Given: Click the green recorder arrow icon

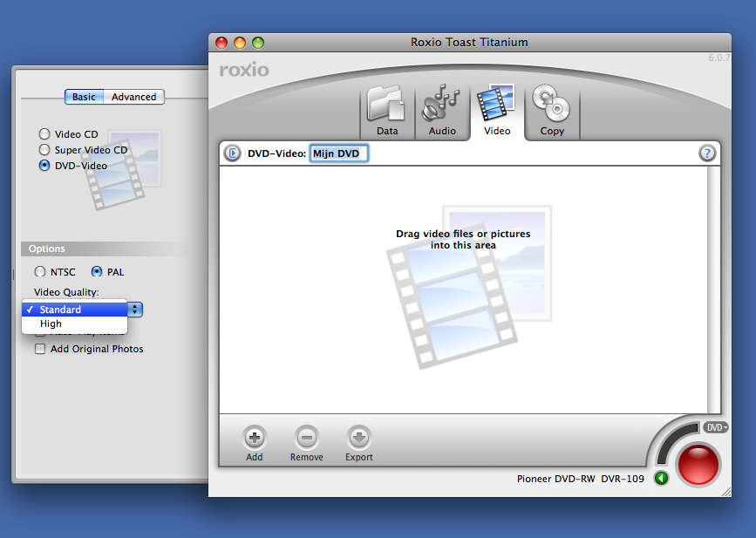Looking at the screenshot, I should click(661, 478).
